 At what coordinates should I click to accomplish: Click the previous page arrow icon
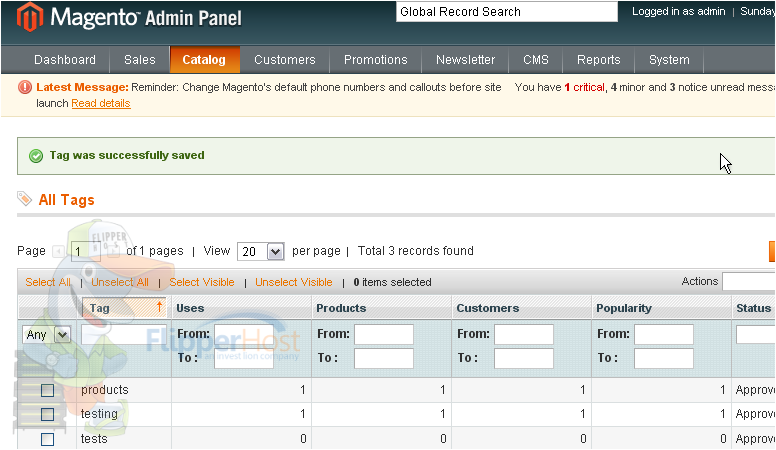[59, 251]
